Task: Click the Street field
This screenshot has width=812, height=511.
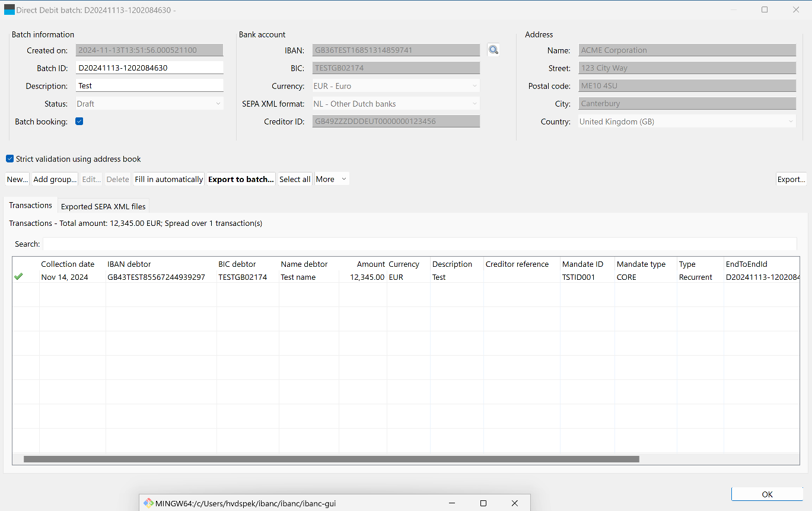Action: coord(687,68)
